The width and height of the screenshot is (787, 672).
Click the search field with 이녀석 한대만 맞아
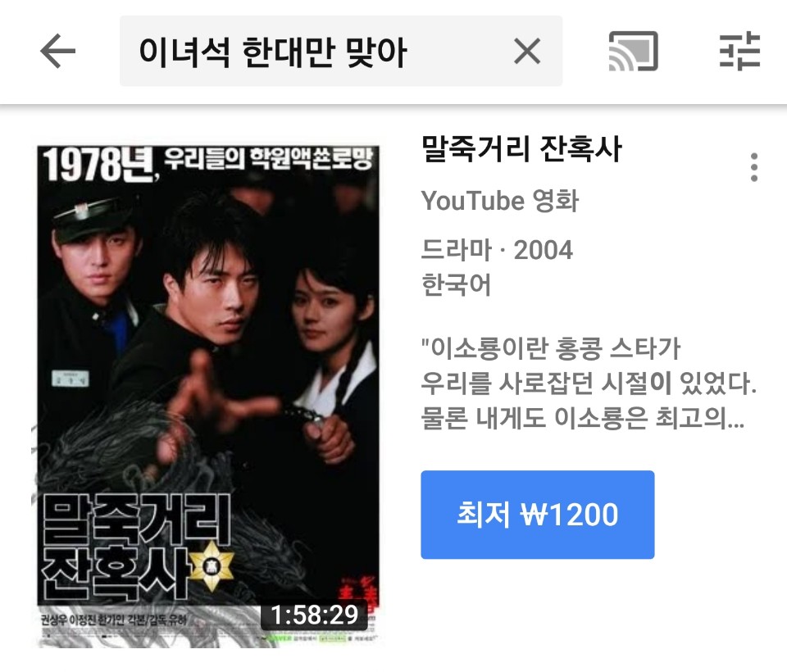click(341, 51)
